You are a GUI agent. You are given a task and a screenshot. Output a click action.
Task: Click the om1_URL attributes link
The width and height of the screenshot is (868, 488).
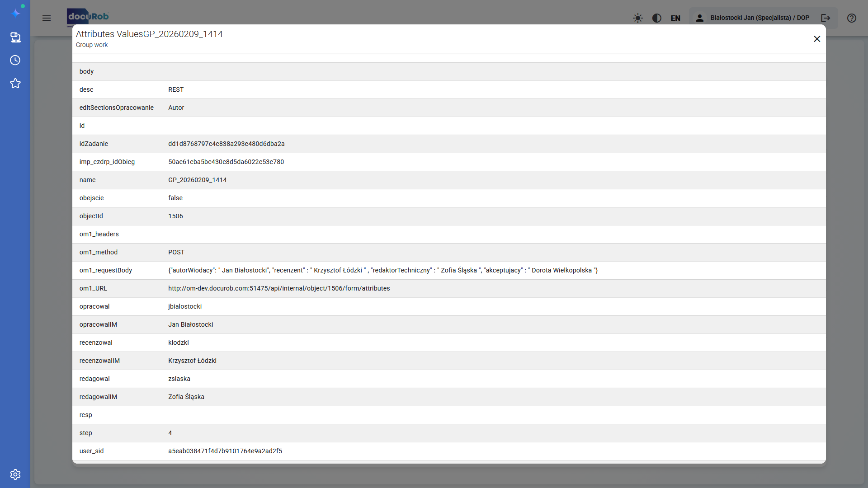tap(279, 288)
